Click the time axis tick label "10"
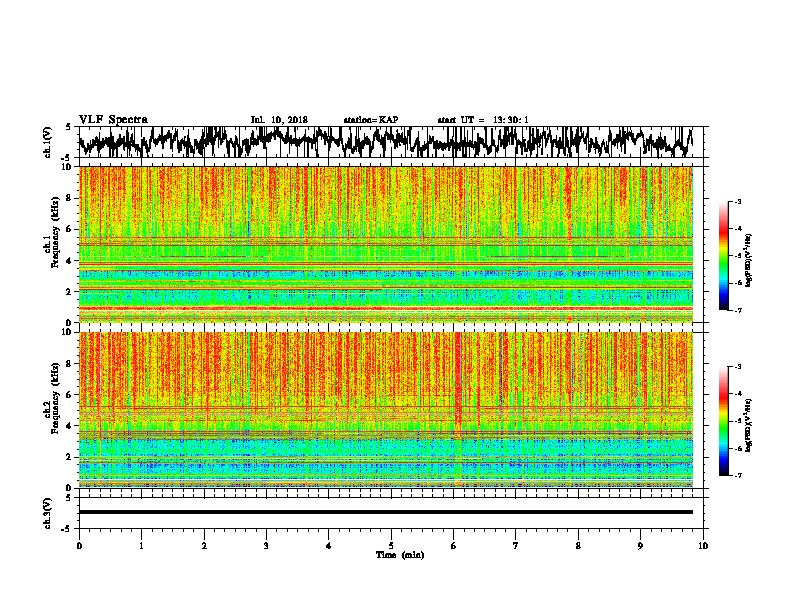 pos(703,546)
